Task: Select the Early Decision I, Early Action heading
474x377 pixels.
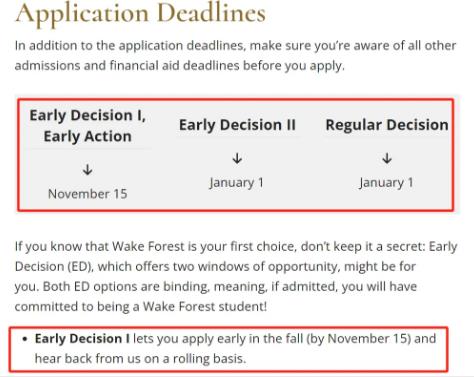Action: click(x=88, y=126)
